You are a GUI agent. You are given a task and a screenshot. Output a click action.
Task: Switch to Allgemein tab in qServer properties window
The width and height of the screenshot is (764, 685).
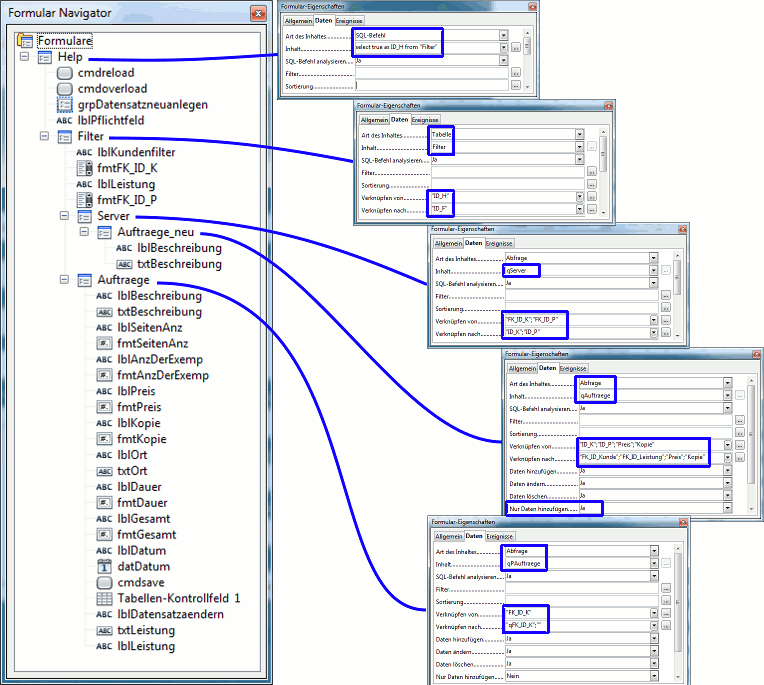[447, 243]
